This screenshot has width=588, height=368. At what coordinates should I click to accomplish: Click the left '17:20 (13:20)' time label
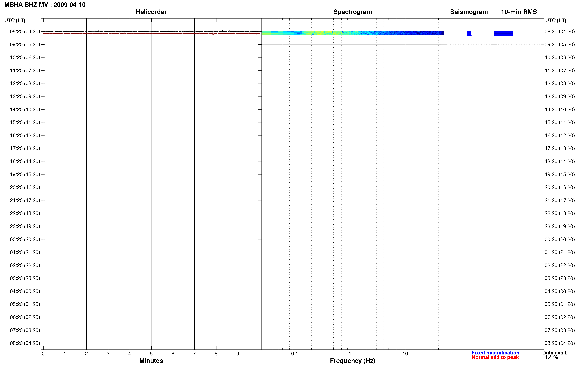pos(25,148)
